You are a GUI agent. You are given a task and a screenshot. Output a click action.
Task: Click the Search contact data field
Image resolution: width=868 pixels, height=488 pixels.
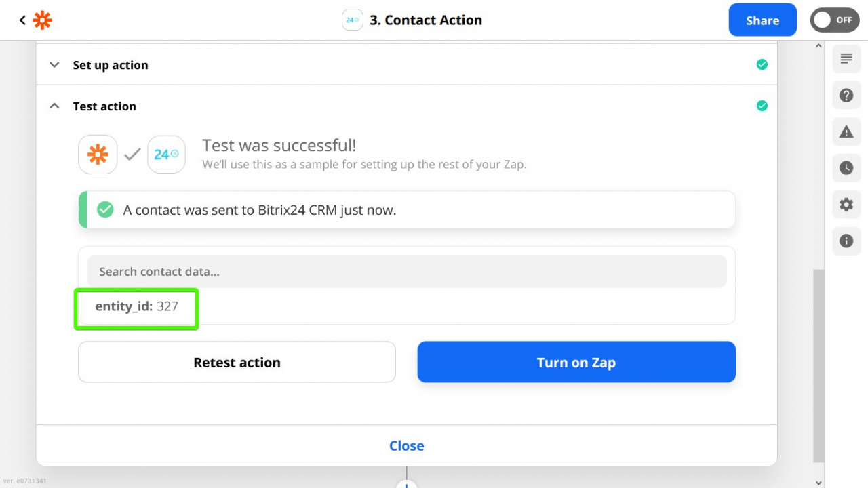coord(407,271)
